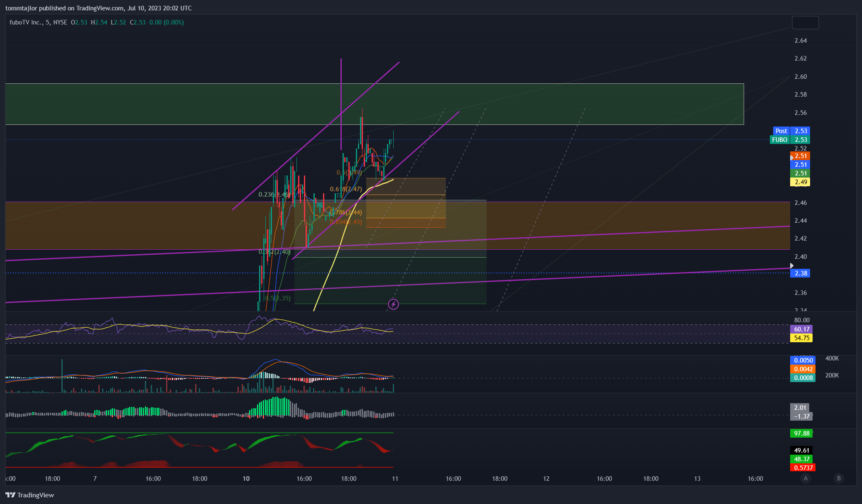Click the 400K volume scale label
This screenshot has width=862, height=504.
tap(832, 358)
